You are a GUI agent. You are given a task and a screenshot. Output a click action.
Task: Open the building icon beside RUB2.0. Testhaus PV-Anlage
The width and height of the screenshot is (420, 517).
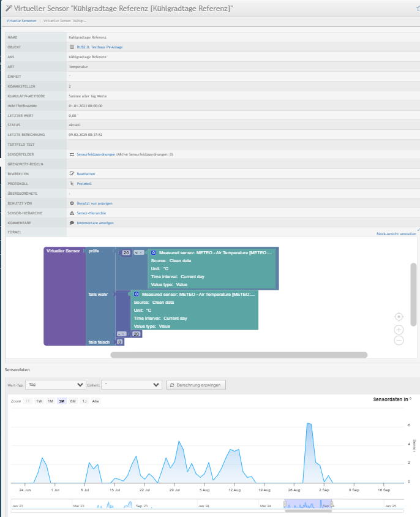click(72, 47)
